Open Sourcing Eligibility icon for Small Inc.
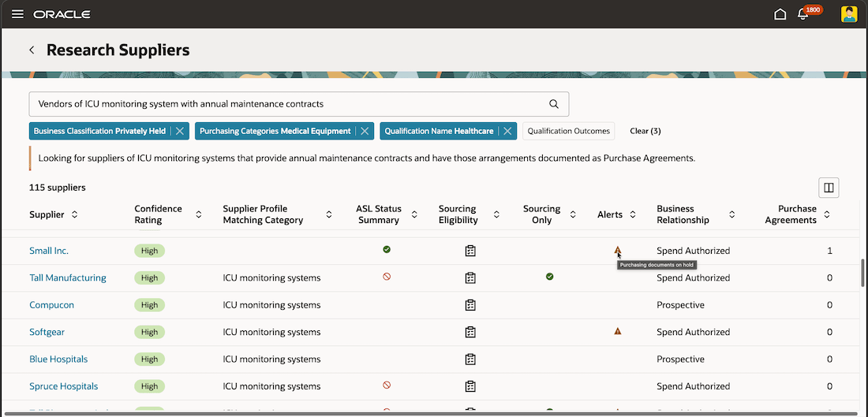868x417 pixels. [x=470, y=251]
